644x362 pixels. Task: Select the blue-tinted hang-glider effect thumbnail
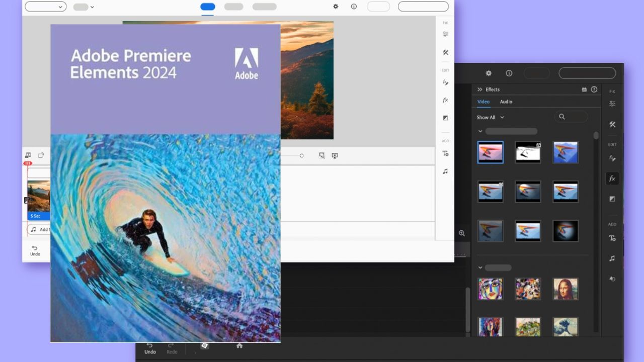click(x=566, y=152)
